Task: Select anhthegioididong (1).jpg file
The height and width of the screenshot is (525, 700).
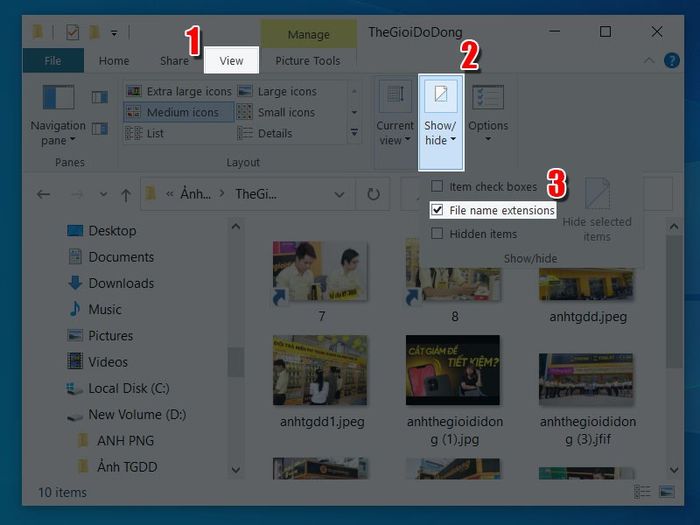Action: coord(454,391)
